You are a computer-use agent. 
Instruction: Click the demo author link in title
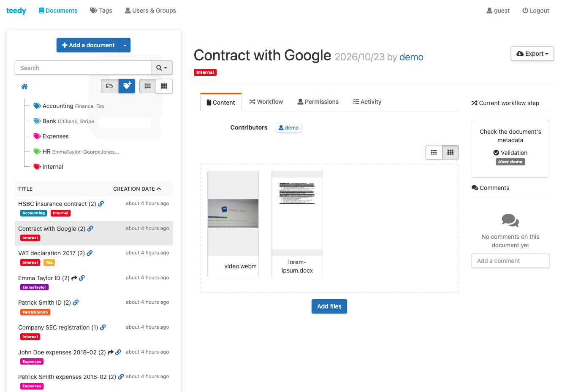(411, 57)
